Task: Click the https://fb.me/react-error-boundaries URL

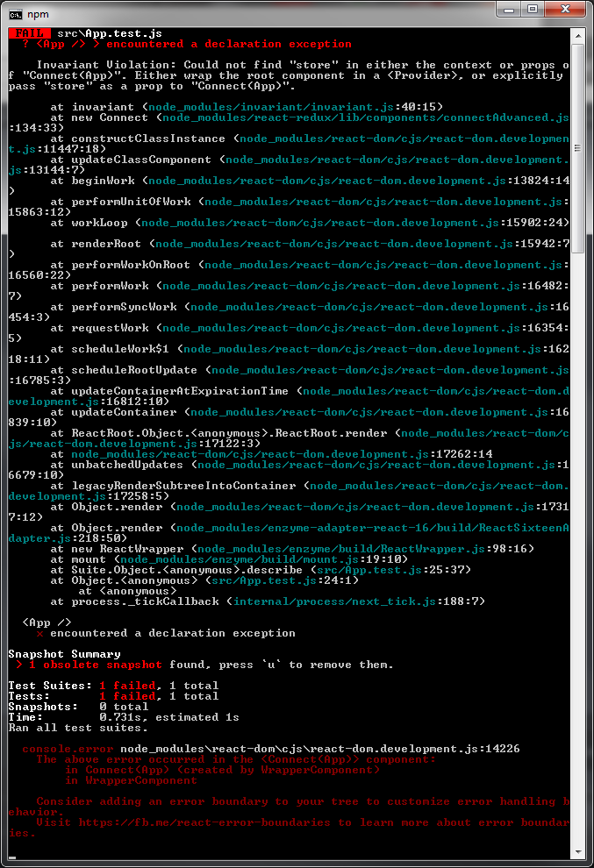Action: pos(204,822)
